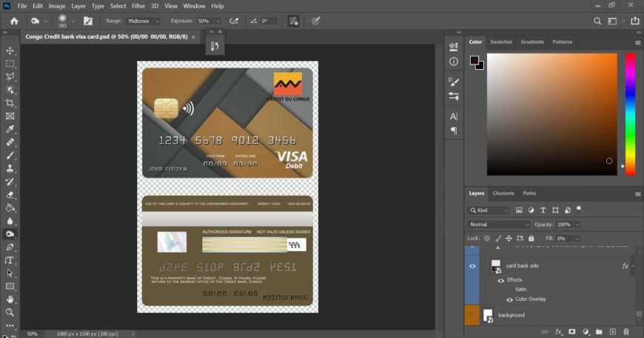Switch to the Swatches tab
The width and height of the screenshot is (644, 338).
(501, 42)
